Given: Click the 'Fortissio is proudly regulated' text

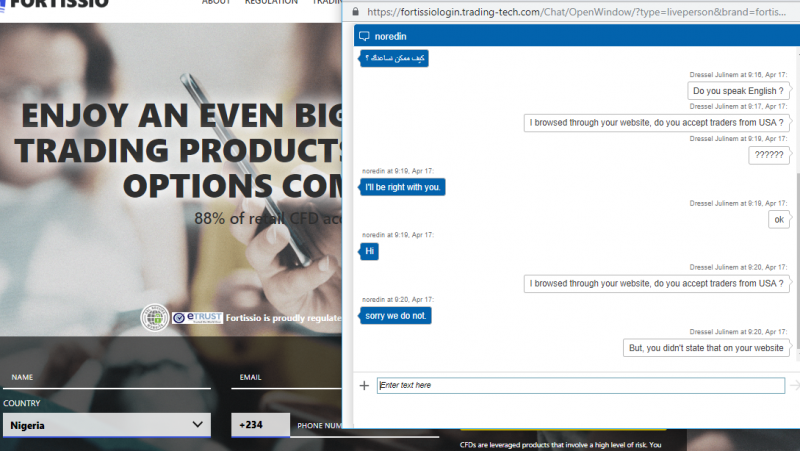Looking at the screenshot, I should [284, 318].
